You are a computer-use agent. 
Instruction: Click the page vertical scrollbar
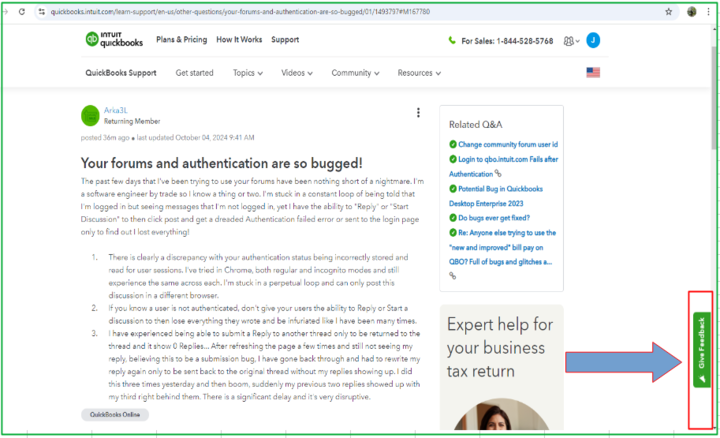click(714, 97)
